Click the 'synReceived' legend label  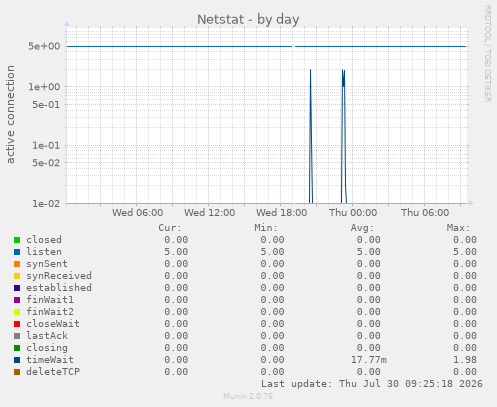point(59,276)
